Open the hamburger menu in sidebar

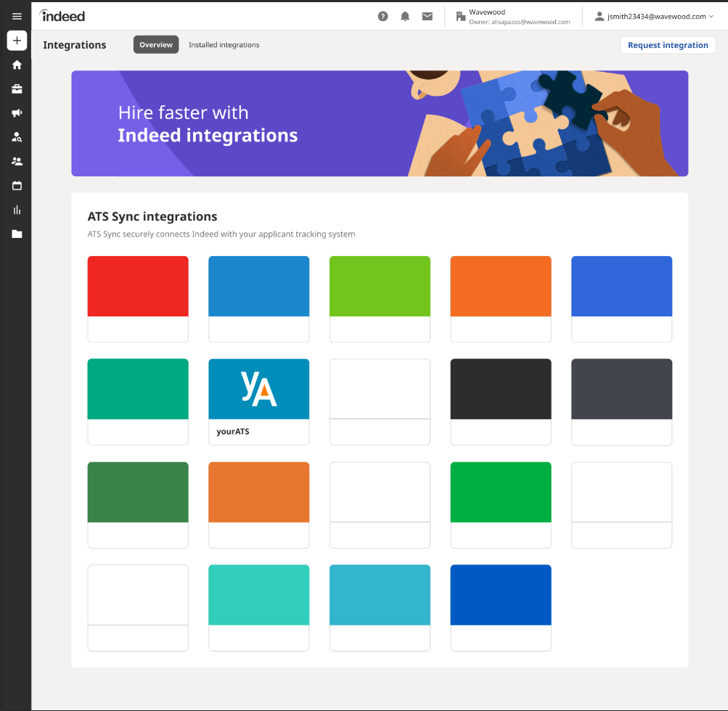[x=17, y=16]
